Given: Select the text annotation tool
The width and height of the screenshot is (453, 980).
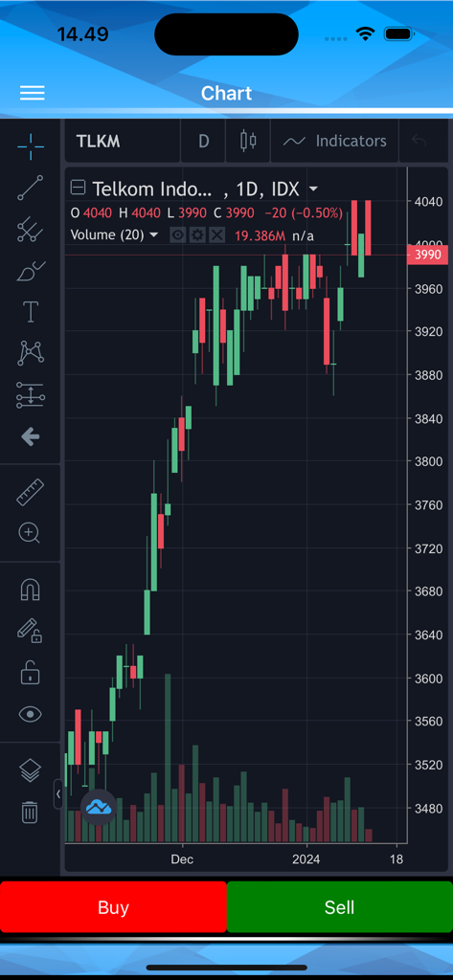Looking at the screenshot, I should [x=31, y=311].
